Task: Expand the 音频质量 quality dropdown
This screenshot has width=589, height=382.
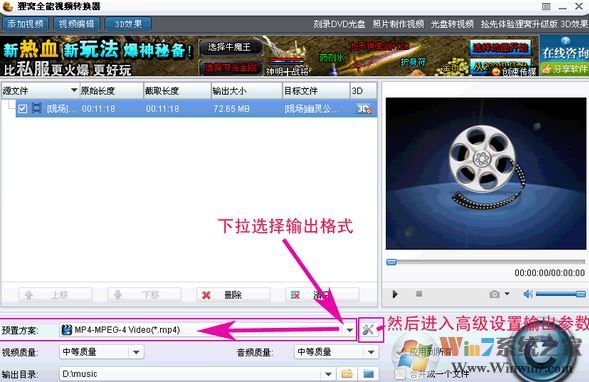Action: pos(371,352)
